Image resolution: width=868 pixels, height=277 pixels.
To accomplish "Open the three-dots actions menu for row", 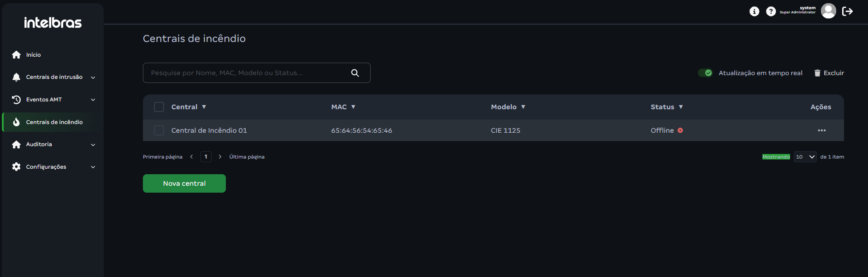I will (x=821, y=130).
